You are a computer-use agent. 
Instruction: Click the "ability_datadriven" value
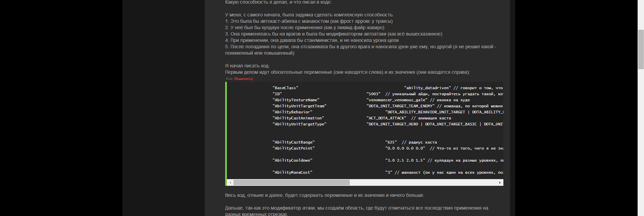coord(427,88)
